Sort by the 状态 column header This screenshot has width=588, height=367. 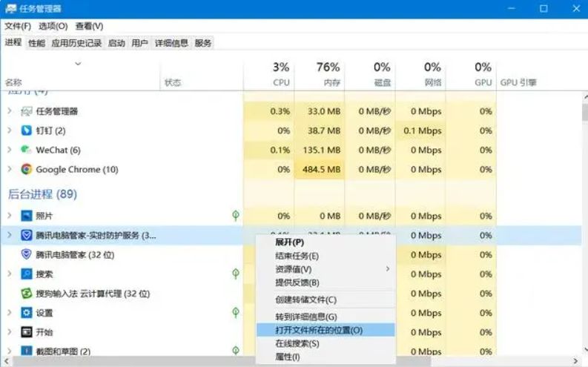pyautogui.click(x=173, y=82)
